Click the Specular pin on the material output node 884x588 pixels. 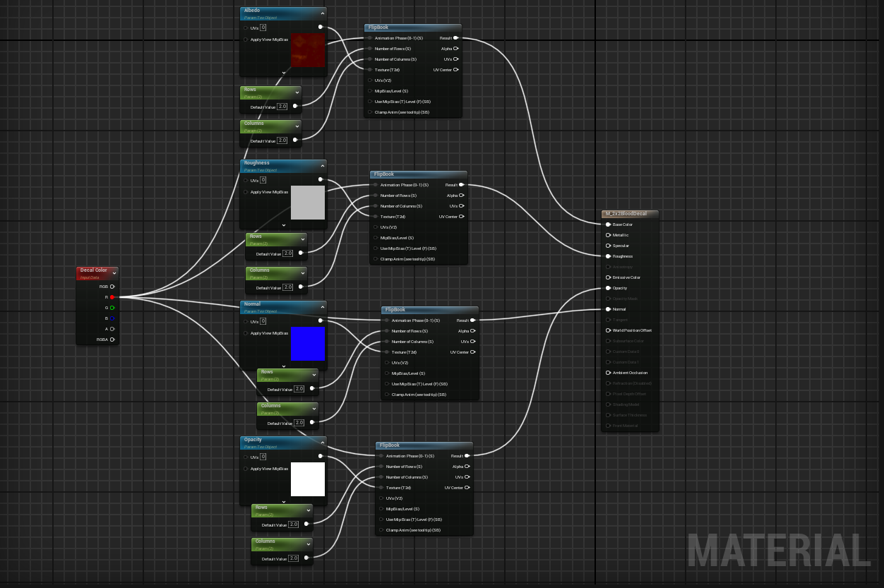(608, 246)
